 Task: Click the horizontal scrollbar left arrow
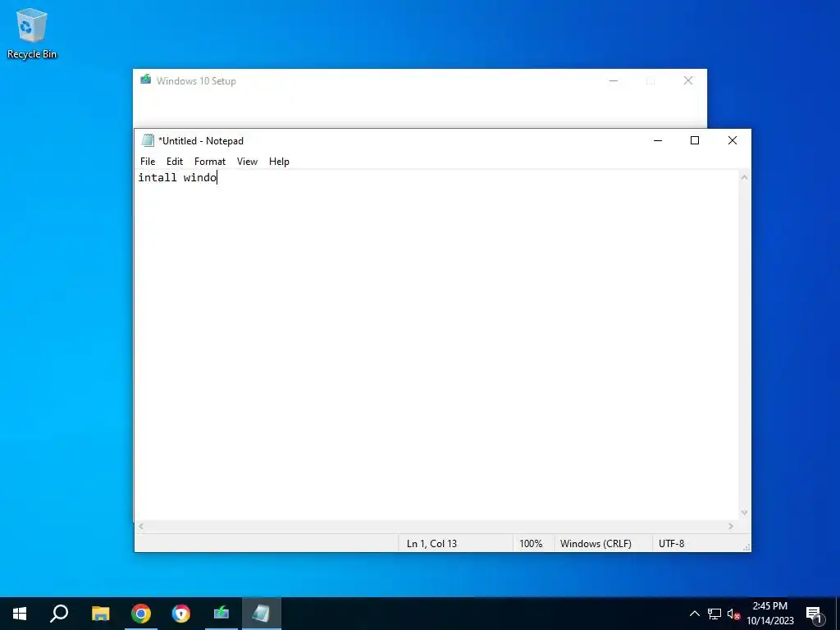(141, 527)
